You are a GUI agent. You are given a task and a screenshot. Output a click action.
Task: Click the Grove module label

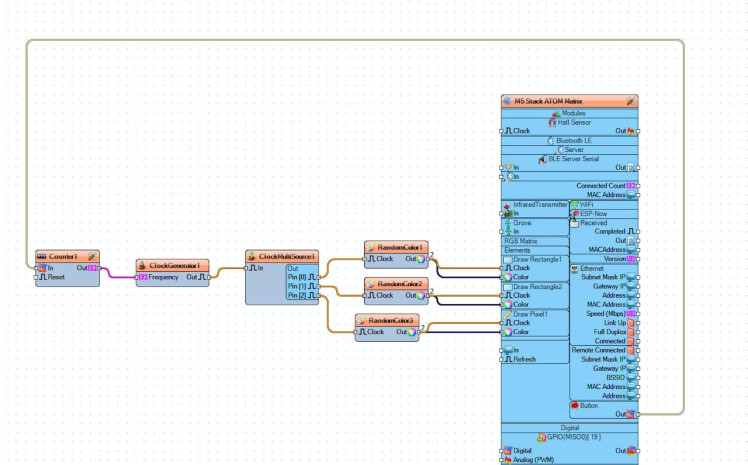522,222
